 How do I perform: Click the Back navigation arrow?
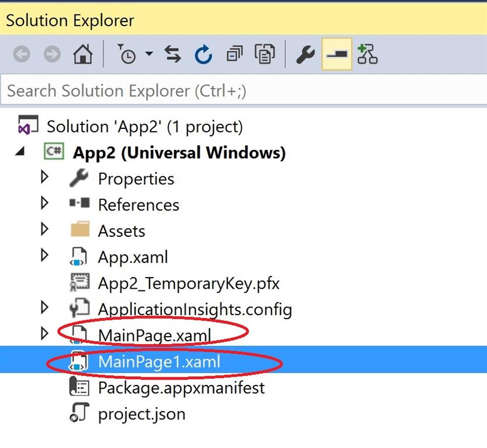pos(22,54)
